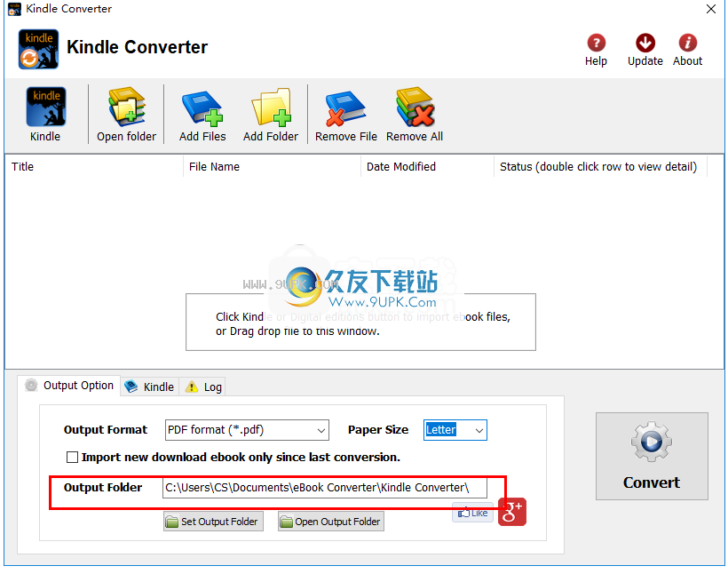The width and height of the screenshot is (728, 574).
Task: Open the About info icon
Action: (x=688, y=44)
